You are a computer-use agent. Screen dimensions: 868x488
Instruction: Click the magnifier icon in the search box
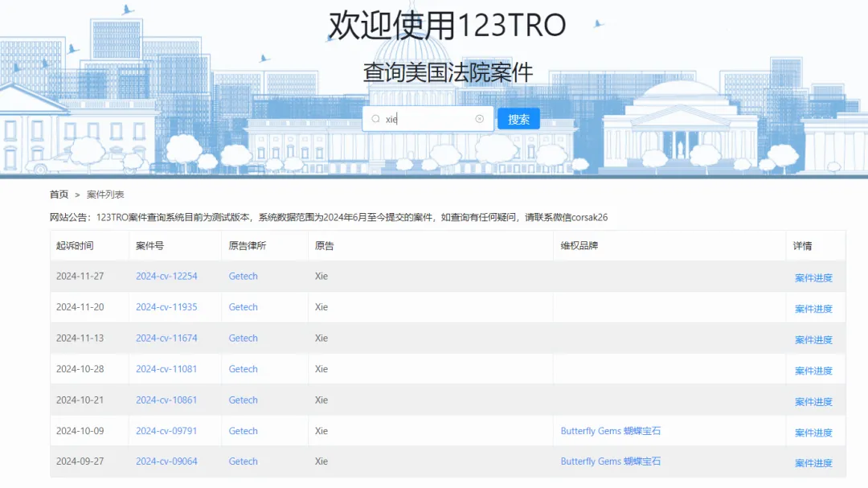point(376,119)
